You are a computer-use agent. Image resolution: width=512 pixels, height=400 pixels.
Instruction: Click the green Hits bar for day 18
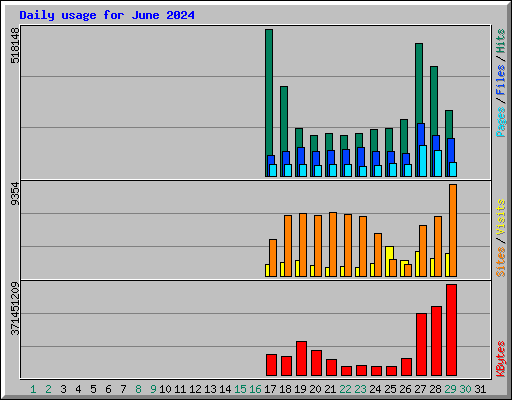click(284, 118)
